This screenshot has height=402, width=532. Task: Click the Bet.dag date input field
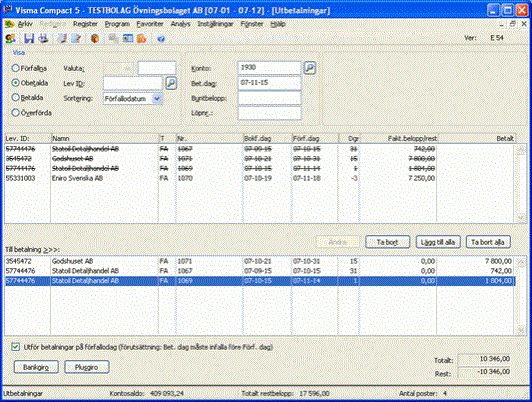point(269,83)
